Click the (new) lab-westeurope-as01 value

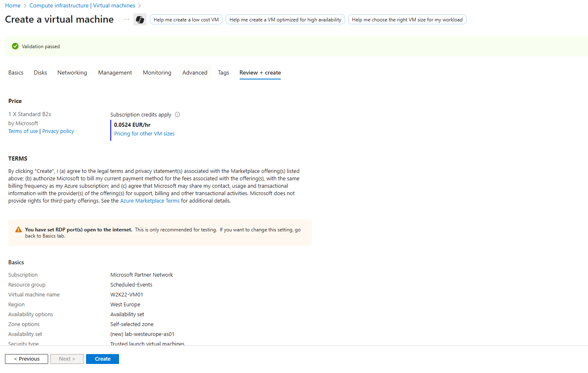pos(142,334)
